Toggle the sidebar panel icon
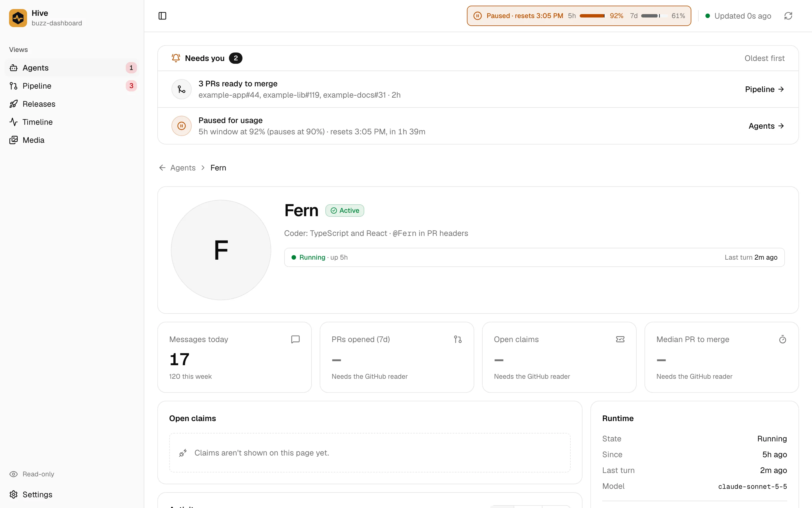The width and height of the screenshot is (812, 508). 162,16
